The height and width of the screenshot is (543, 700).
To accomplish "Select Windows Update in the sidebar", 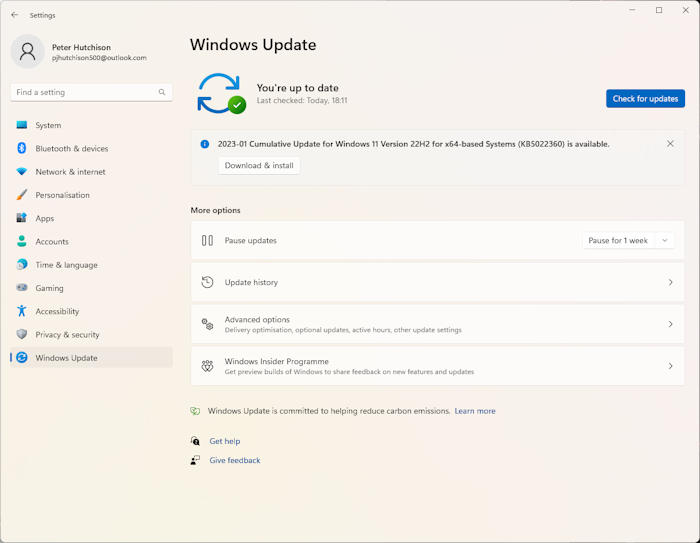I will pyautogui.click(x=92, y=358).
